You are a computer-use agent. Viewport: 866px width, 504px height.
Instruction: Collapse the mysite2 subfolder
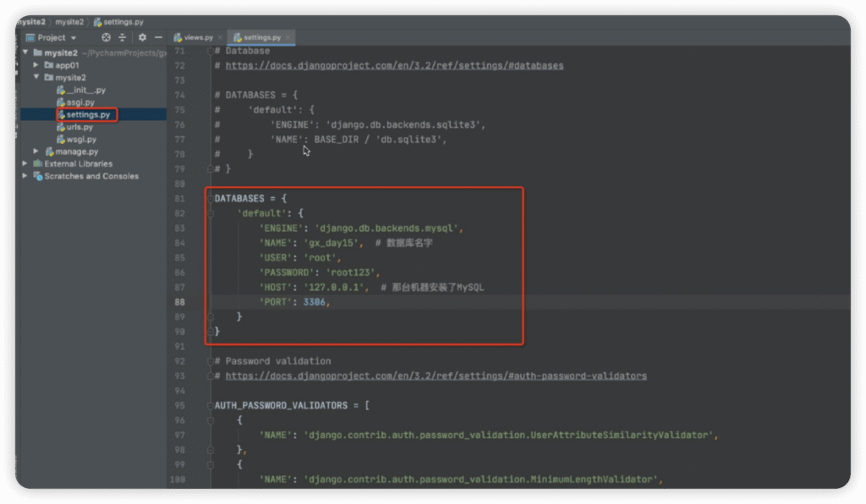[36, 78]
